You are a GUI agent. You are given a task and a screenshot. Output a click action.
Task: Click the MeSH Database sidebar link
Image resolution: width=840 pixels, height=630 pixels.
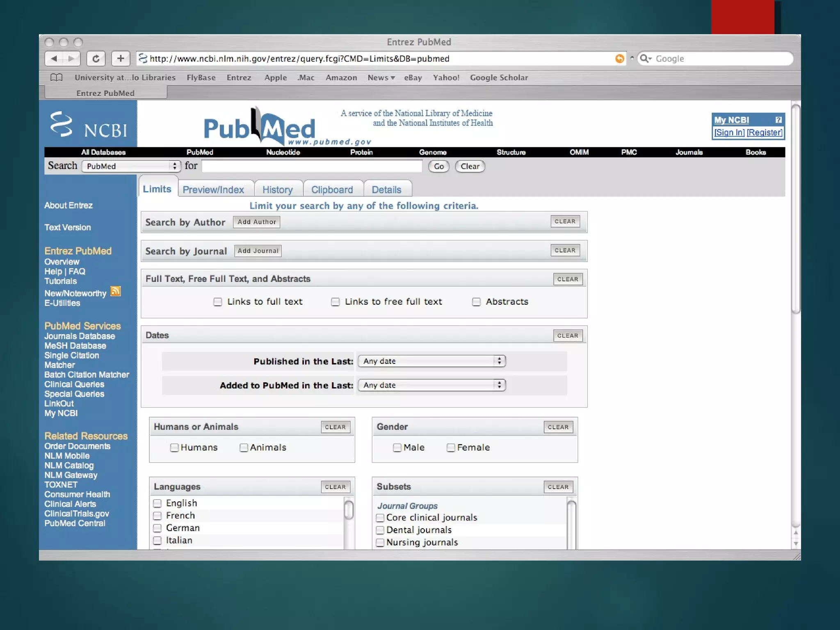75,346
